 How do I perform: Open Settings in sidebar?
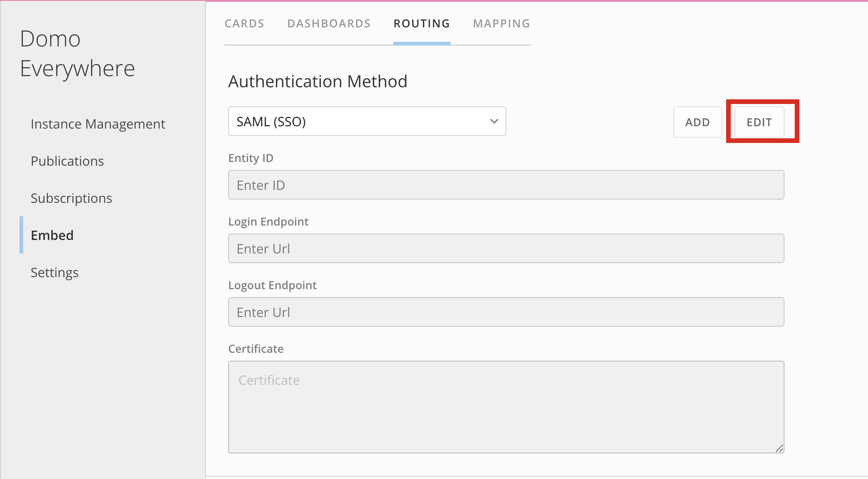pos(54,272)
